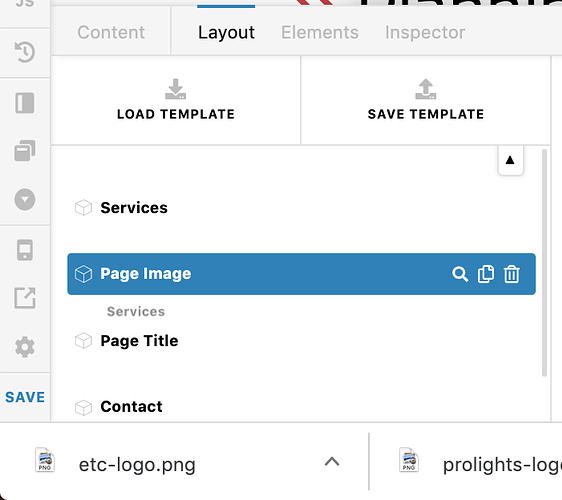Click the Load Template button
Image resolution: width=562 pixels, height=500 pixels.
coord(176,100)
